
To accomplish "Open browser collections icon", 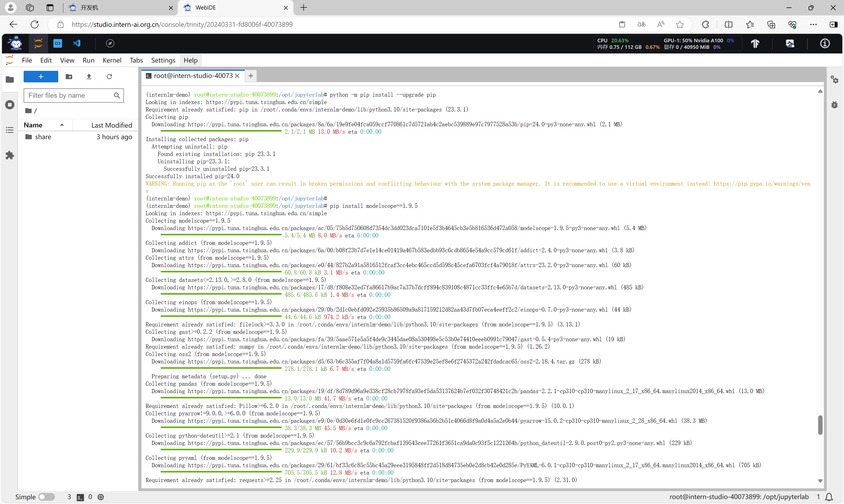I will click(x=771, y=24).
